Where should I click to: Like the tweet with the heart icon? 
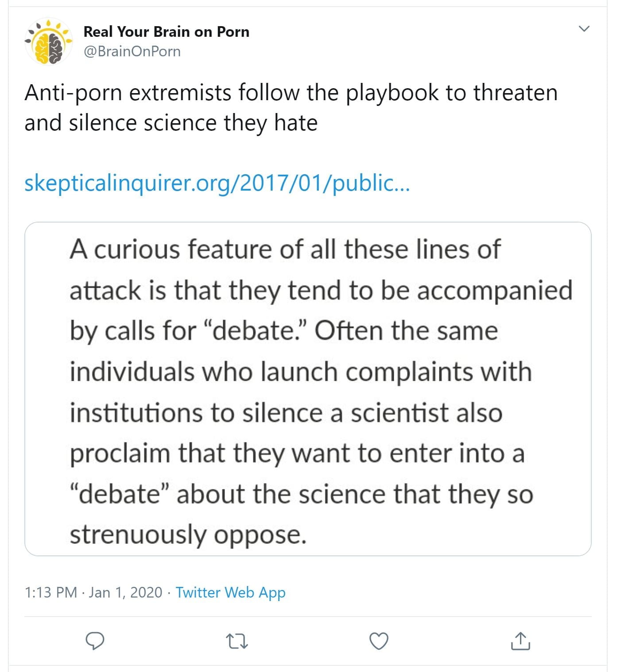click(x=379, y=641)
